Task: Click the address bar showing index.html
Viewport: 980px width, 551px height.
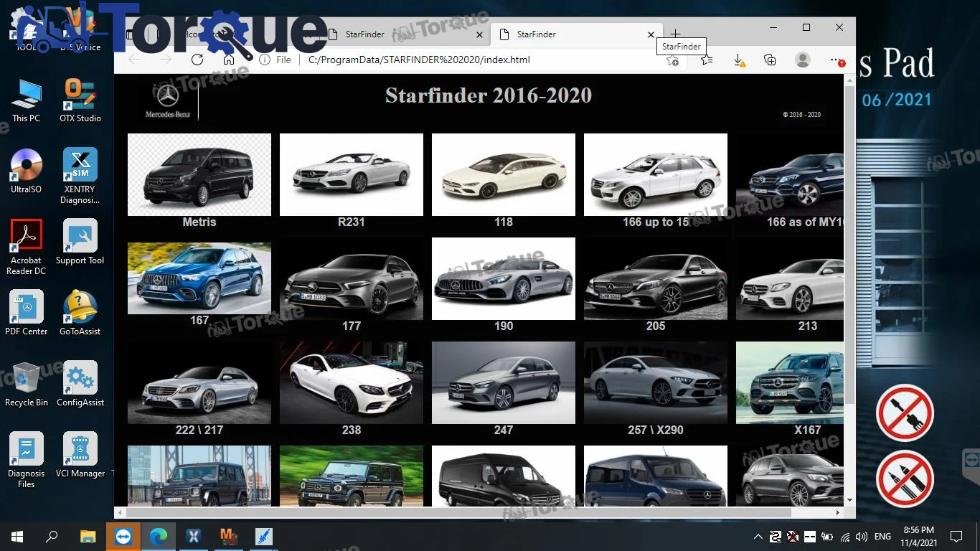Action: pos(419,60)
